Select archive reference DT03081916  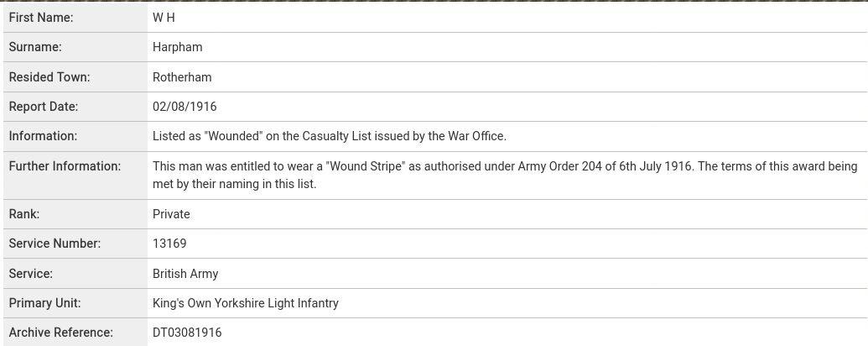(187, 333)
